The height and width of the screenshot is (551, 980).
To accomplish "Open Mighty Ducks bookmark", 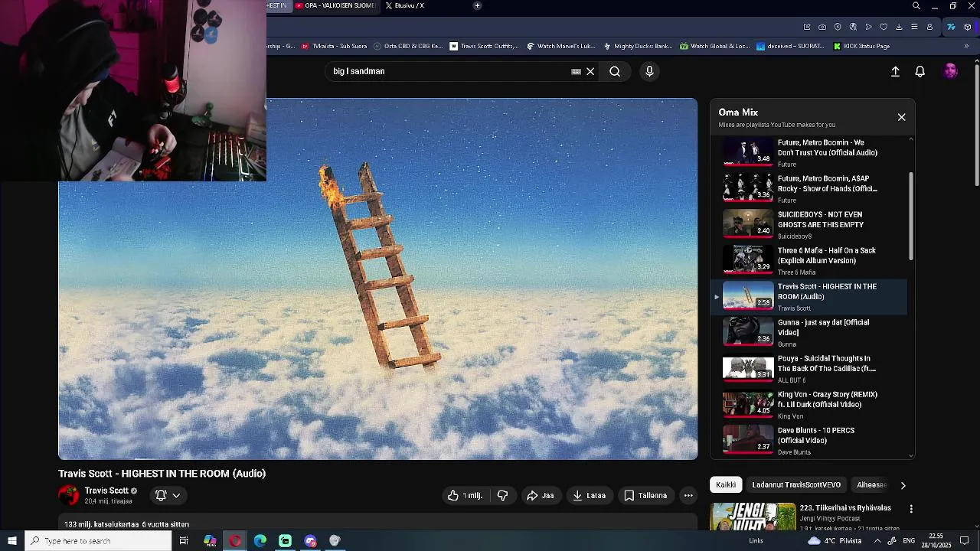I will pyautogui.click(x=638, y=46).
